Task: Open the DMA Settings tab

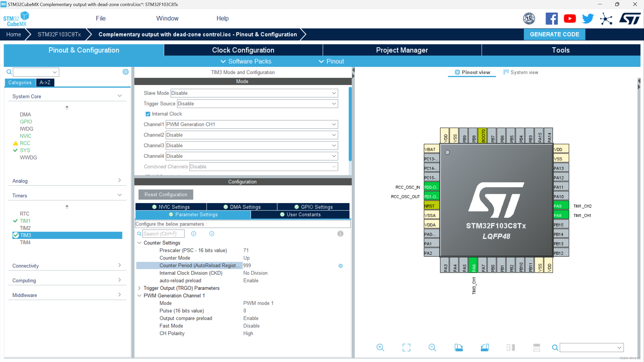Action: click(x=242, y=207)
